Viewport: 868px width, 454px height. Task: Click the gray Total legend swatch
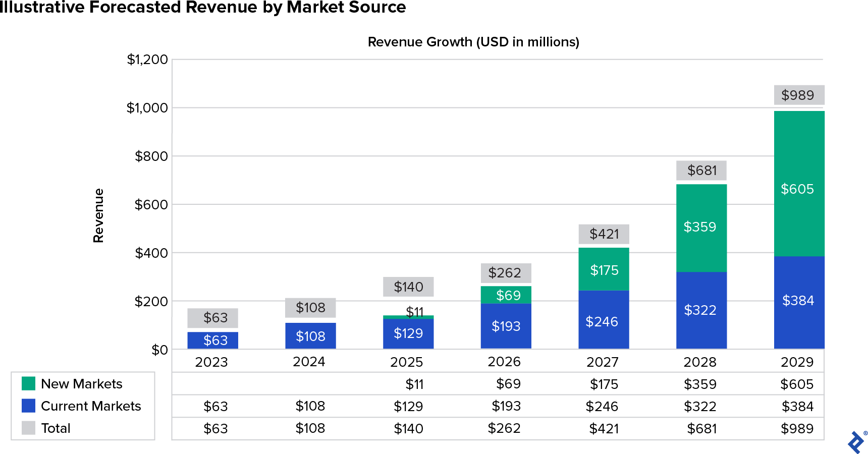28,428
